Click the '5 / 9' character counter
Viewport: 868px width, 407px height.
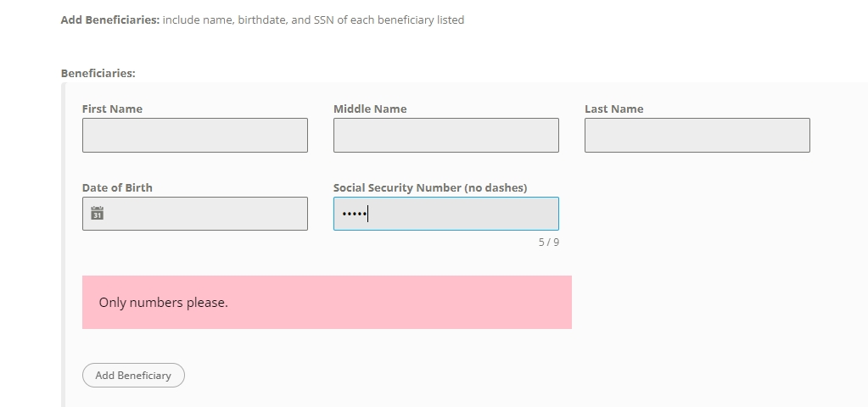coord(549,243)
